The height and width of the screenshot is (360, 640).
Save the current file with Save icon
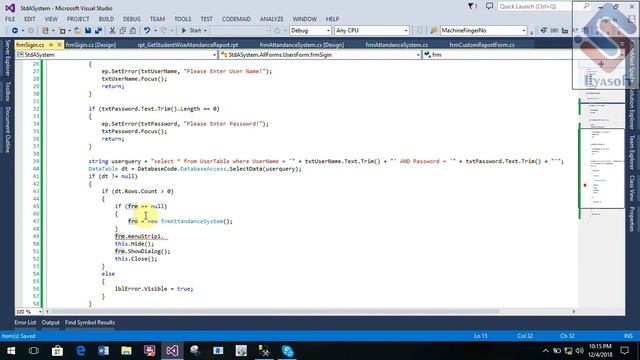88,31
